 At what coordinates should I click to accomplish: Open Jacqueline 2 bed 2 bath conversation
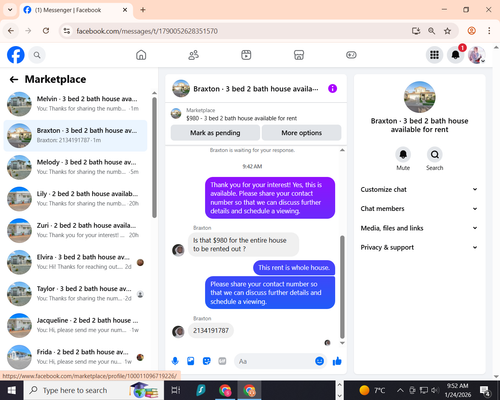(x=75, y=326)
